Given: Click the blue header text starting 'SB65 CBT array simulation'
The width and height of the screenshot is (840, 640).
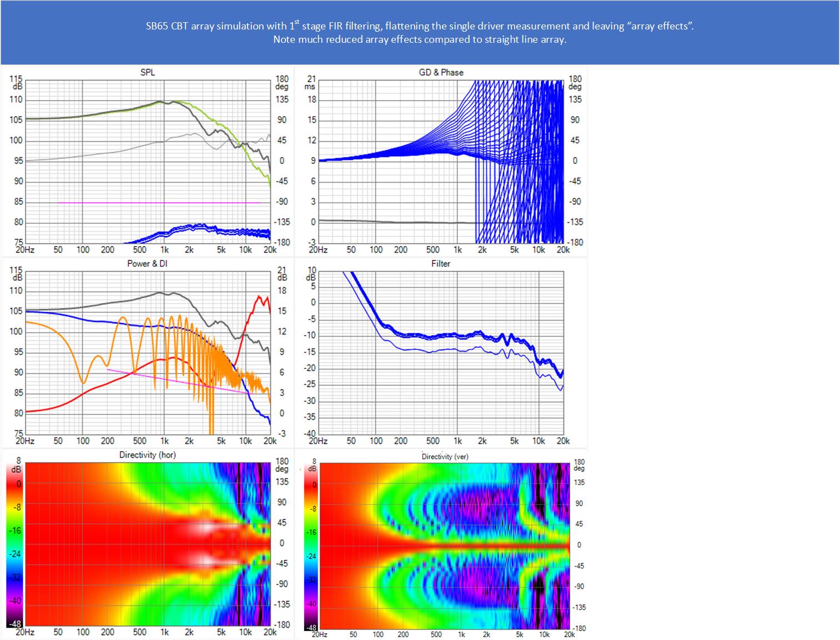Looking at the screenshot, I should tap(420, 26).
